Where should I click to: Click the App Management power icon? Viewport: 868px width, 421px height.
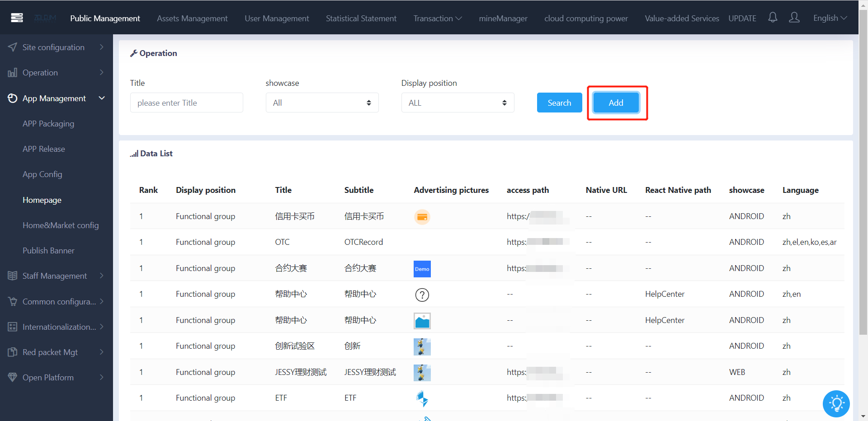point(13,98)
